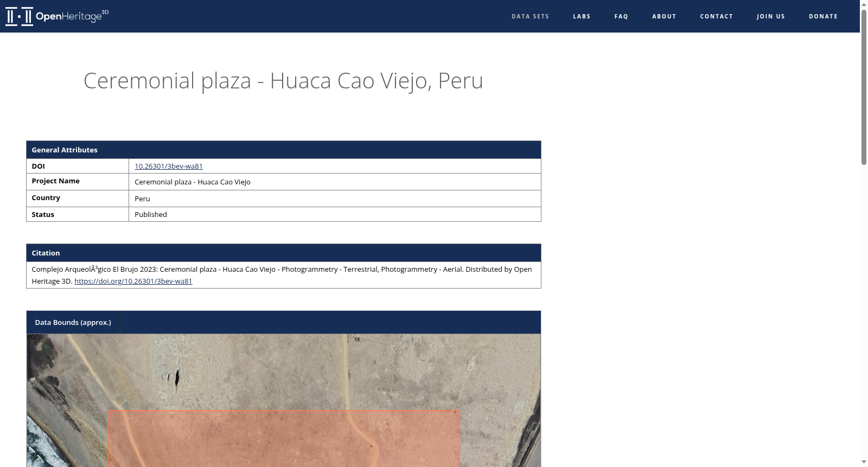Click the red data bounds rectangle on map
868x467 pixels.
click(284, 438)
